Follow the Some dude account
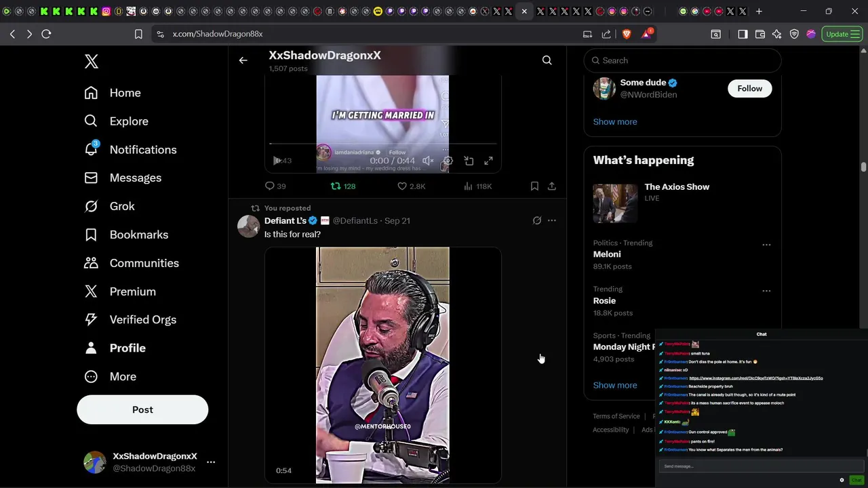 [749, 89]
